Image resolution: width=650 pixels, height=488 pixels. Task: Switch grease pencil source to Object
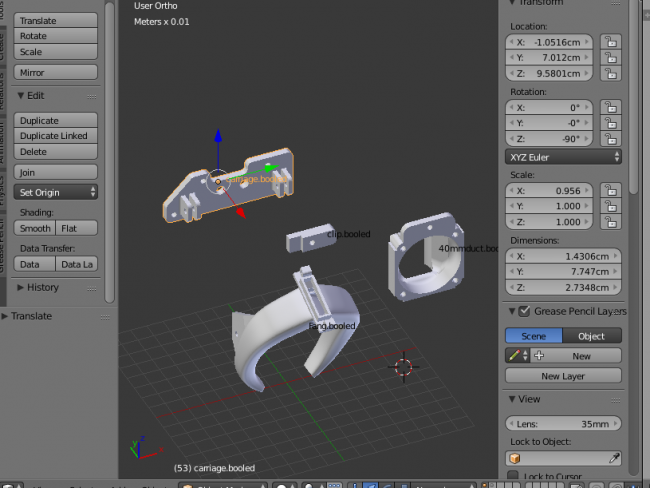point(592,336)
